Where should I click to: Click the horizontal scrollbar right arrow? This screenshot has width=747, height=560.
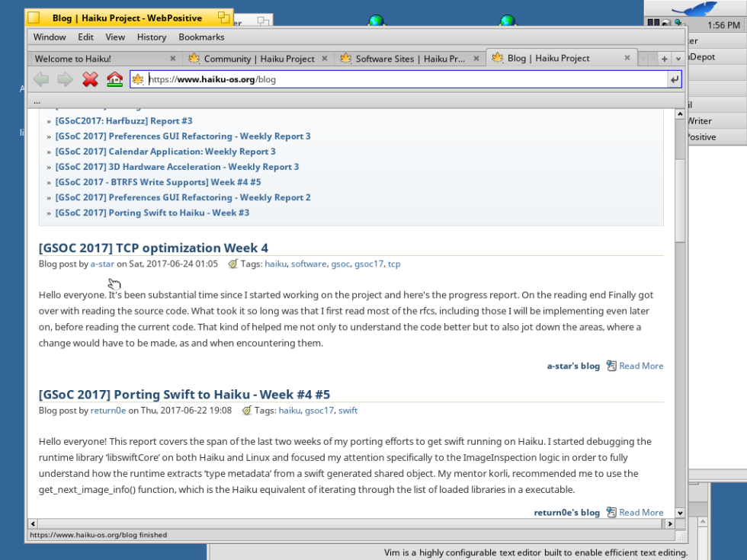pyautogui.click(x=669, y=524)
